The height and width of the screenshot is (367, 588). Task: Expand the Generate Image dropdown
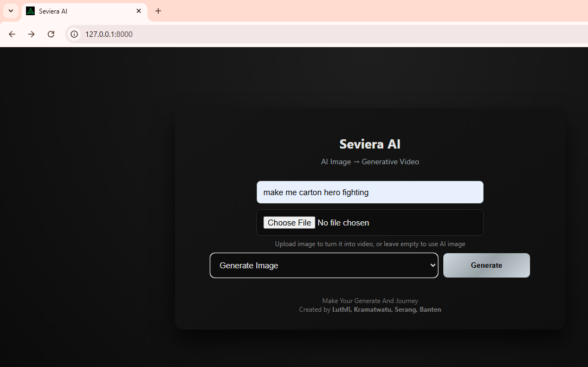point(324,266)
